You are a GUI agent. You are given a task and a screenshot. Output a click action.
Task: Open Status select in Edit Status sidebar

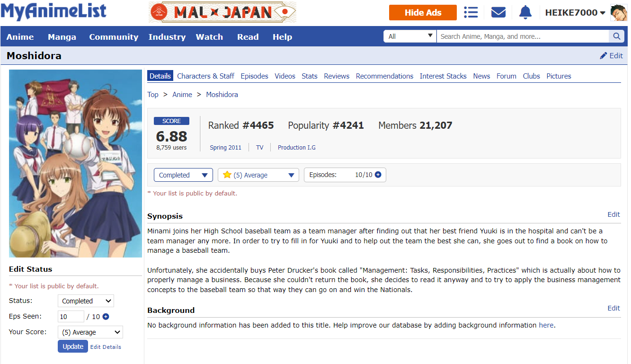pos(86,301)
